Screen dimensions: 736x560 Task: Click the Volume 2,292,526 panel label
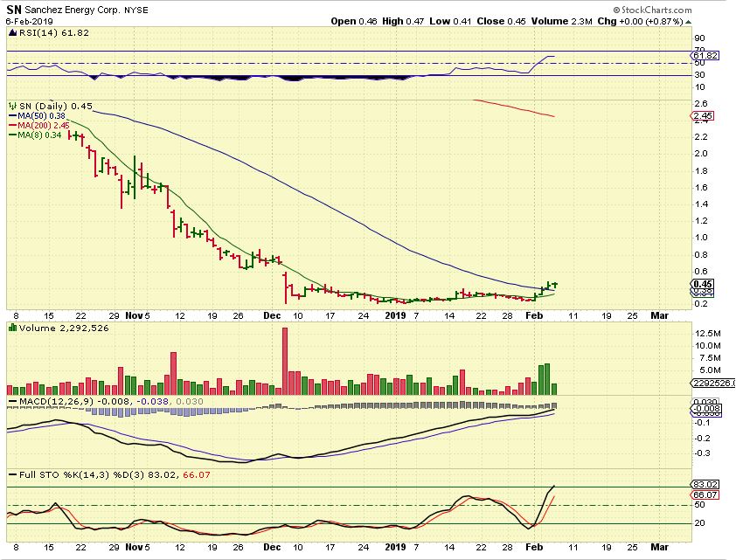(64, 328)
